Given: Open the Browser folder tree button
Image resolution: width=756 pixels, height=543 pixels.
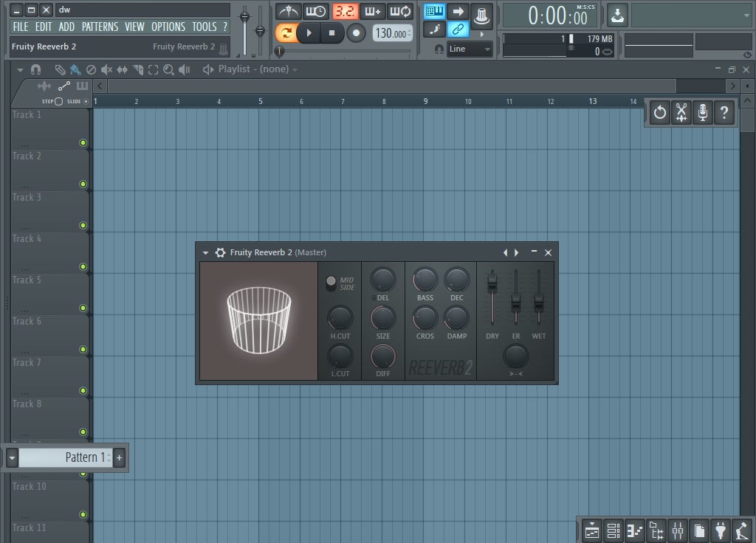Looking at the screenshot, I should [656, 531].
